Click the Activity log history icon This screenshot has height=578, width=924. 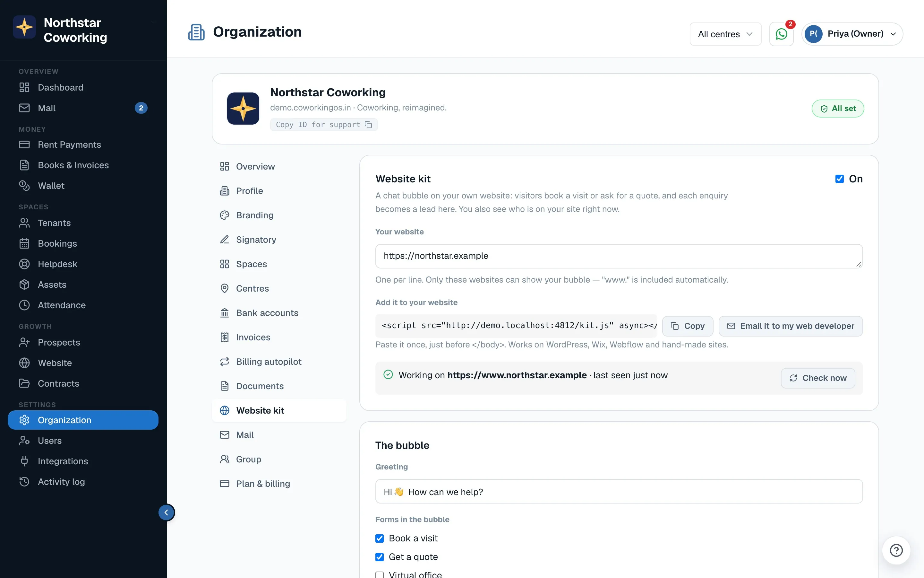click(24, 482)
